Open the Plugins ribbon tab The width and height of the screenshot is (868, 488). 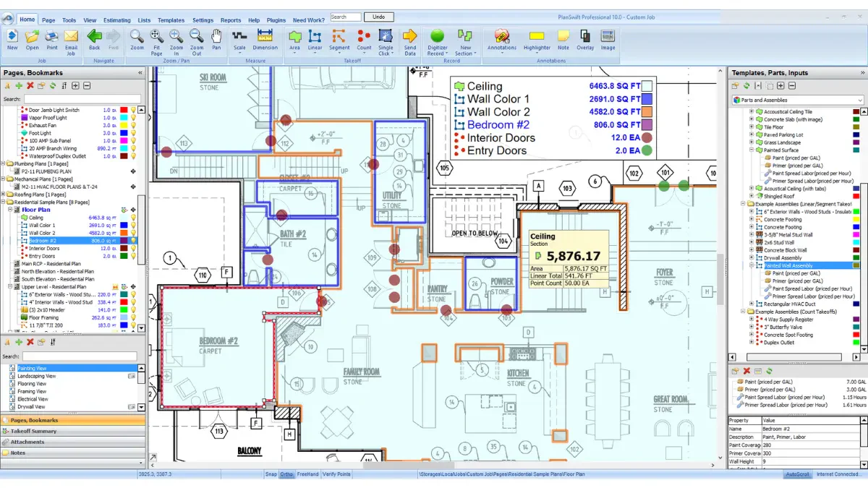pos(276,20)
